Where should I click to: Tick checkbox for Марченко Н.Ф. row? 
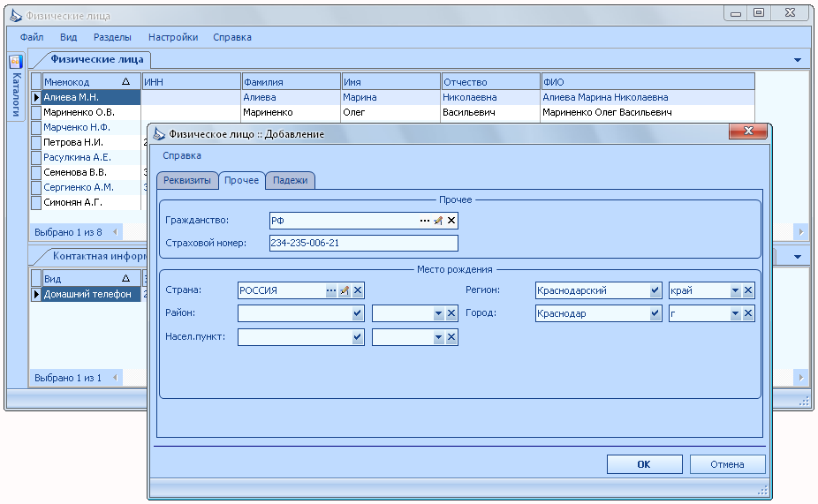(36, 127)
